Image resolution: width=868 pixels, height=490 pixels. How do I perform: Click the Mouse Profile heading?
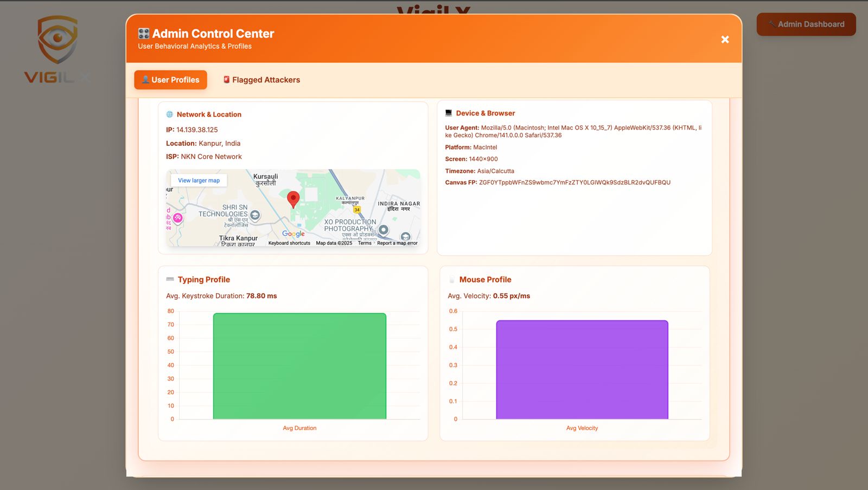486,280
